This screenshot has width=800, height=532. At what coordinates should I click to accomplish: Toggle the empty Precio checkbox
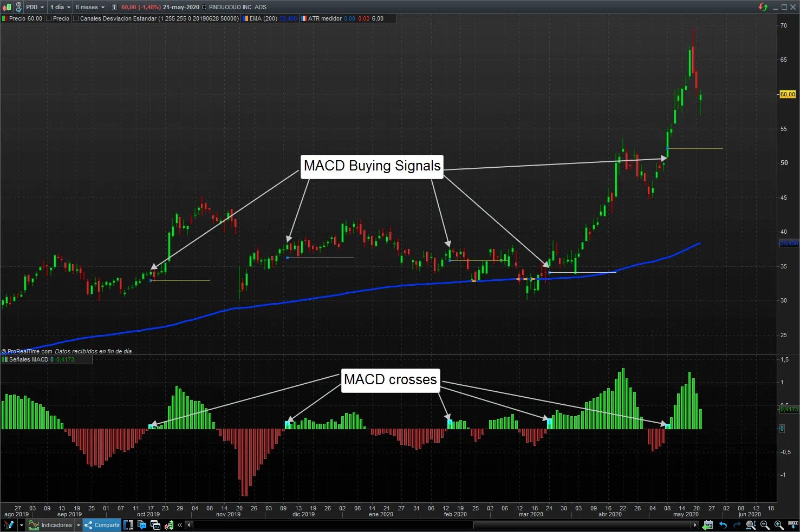(49, 18)
